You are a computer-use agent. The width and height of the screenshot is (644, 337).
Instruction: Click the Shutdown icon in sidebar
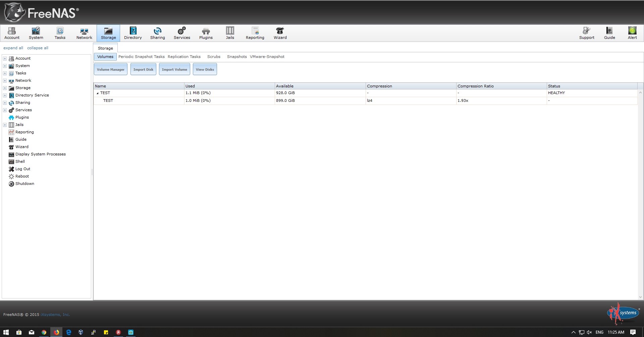[x=11, y=184]
